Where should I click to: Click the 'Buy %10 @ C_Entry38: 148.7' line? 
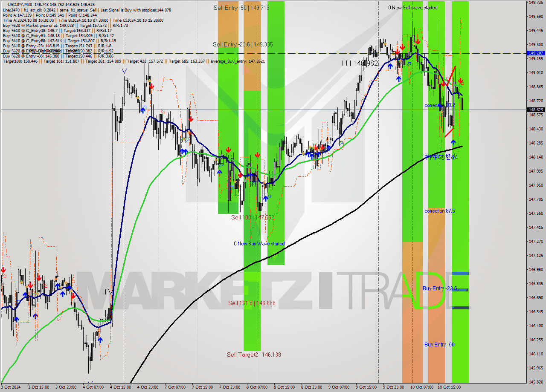tap(57, 30)
